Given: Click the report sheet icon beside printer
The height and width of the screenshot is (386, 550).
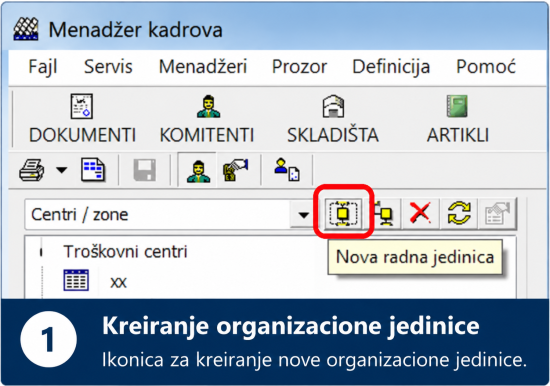Looking at the screenshot, I should pyautogui.click(x=93, y=170).
